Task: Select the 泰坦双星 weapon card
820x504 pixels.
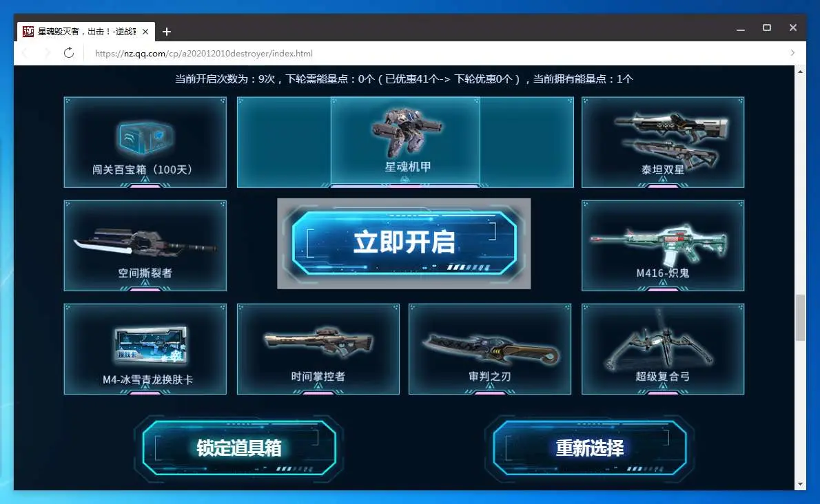Action: [x=663, y=142]
